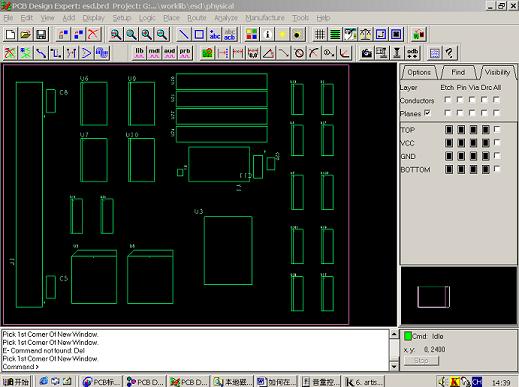Image resolution: width=519 pixels, height=387 pixels.
Task: Click the command window scroll-down arrow
Action: coord(394,366)
